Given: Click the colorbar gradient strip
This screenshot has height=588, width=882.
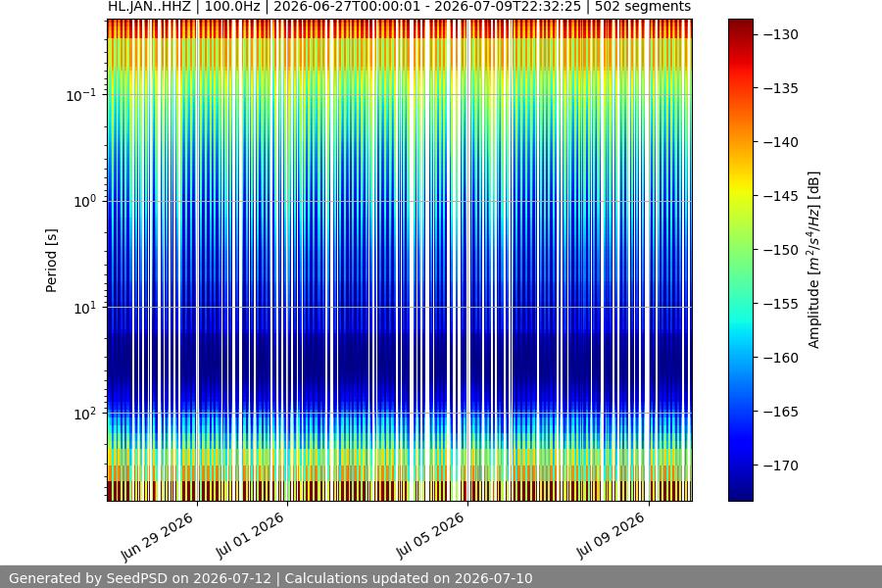Looking at the screenshot, I should pyautogui.click(x=740, y=260).
